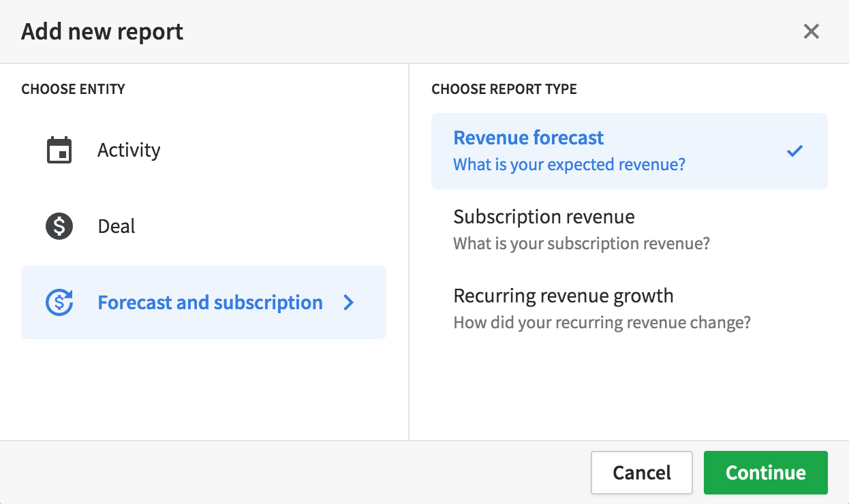Image resolution: width=849 pixels, height=504 pixels.
Task: Select the Recurring revenue growth report type
Action: (x=630, y=309)
